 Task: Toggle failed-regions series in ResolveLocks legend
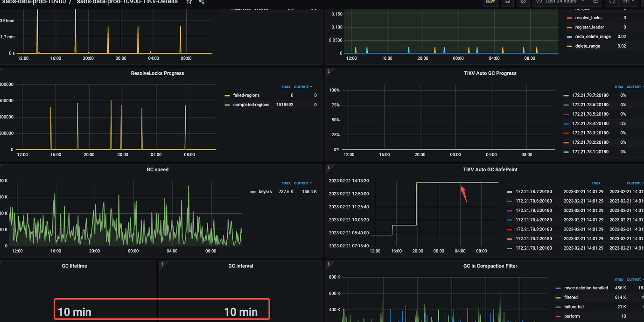(x=246, y=95)
